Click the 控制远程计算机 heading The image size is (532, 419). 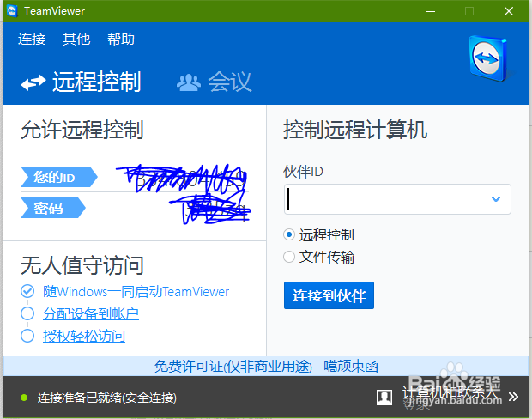[x=355, y=130]
